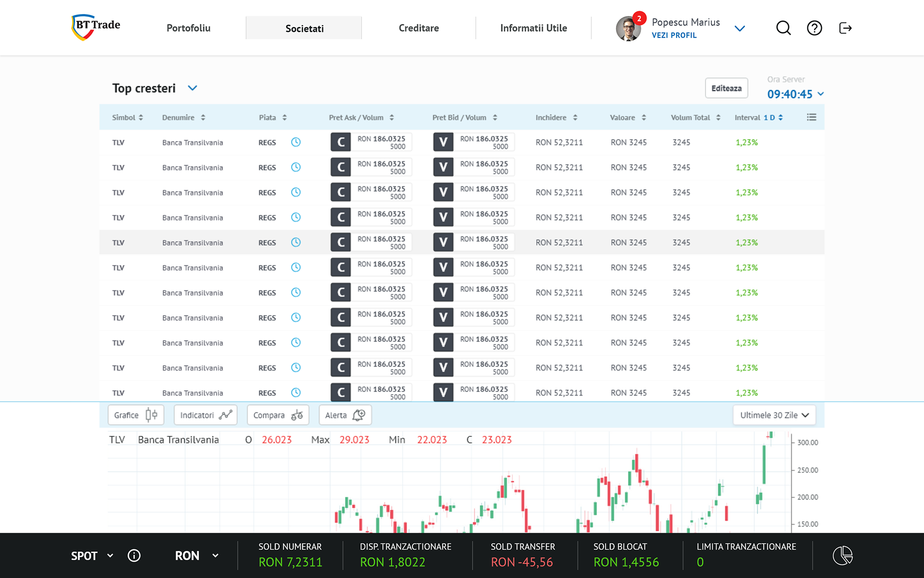Image resolution: width=924 pixels, height=578 pixels.
Task: Open Popescu Marius profile avatar
Action: click(628, 29)
